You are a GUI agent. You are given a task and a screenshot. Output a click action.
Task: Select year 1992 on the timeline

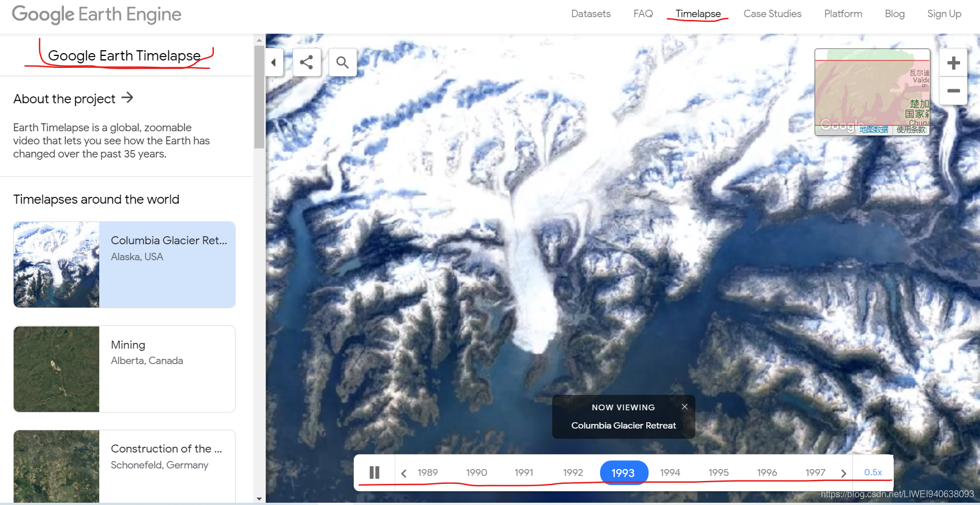573,472
